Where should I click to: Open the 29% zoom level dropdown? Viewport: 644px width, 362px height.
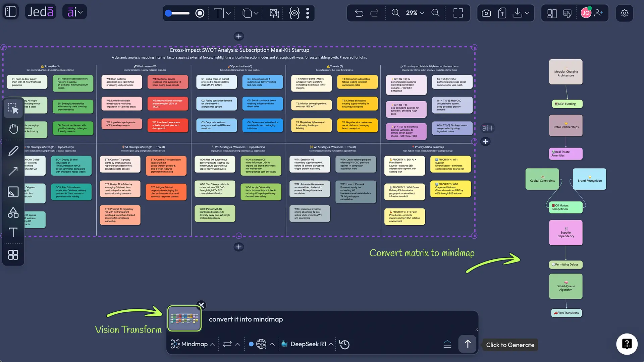(415, 13)
